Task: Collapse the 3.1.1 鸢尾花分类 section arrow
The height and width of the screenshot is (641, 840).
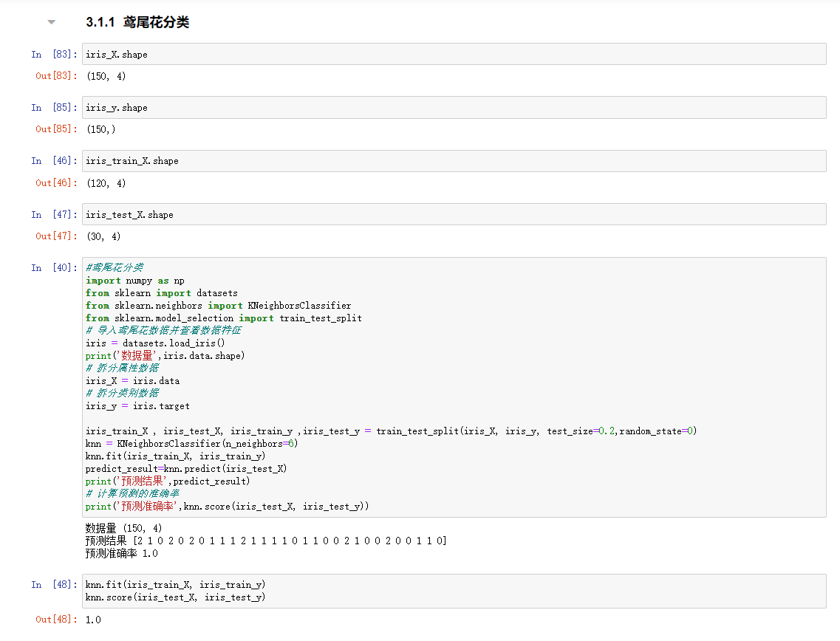Action: (51, 22)
